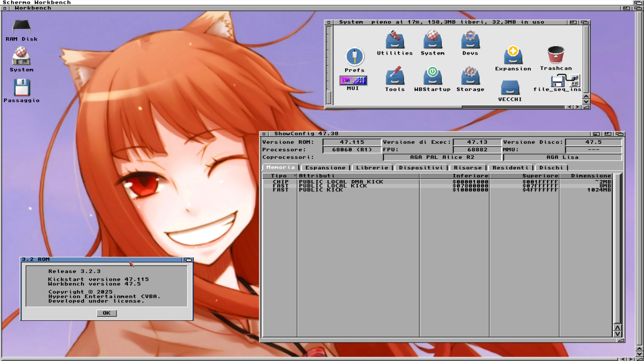Select the Tools drawer icon

pos(395,79)
